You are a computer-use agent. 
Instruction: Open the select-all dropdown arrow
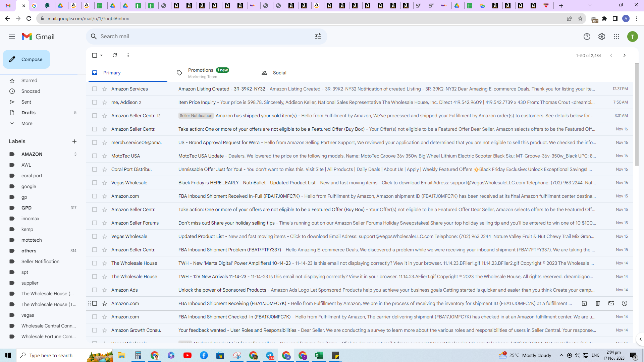[101, 55]
